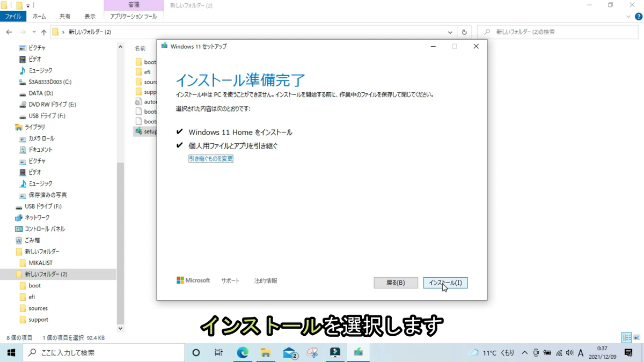The height and width of the screenshot is (362, 644).
Task: Open Cortana circle icon on taskbar
Action: tap(196, 352)
